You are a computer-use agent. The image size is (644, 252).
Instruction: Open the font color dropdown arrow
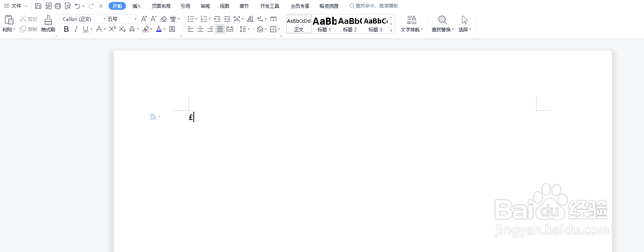pos(165,29)
